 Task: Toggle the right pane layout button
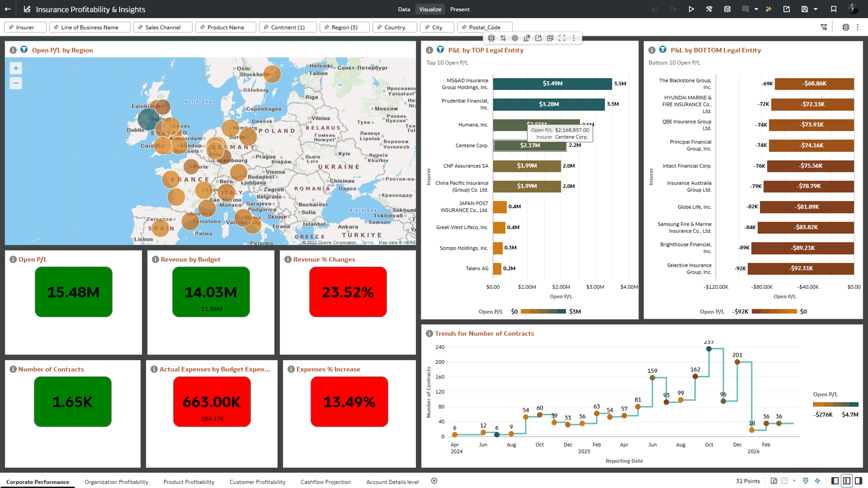[x=858, y=481]
